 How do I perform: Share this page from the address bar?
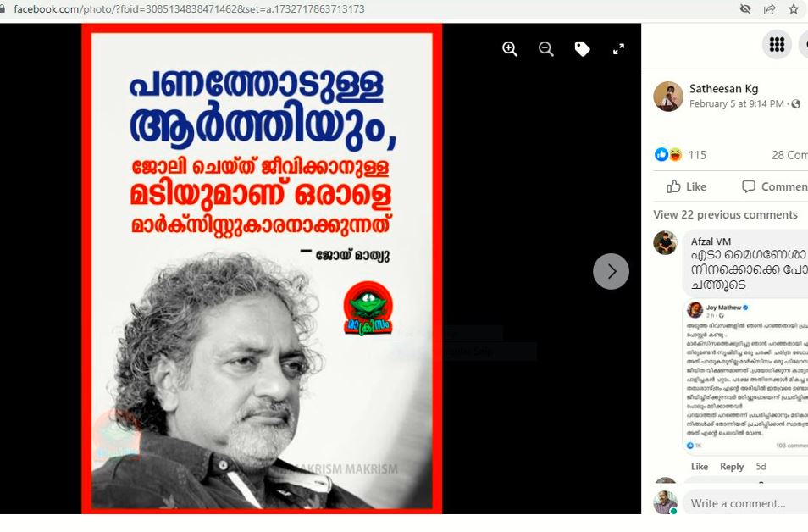pyautogui.click(x=769, y=8)
